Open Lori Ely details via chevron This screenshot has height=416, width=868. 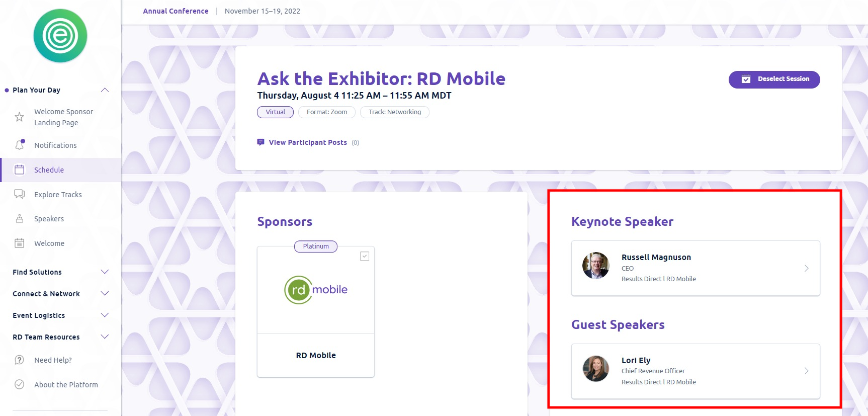tap(806, 371)
